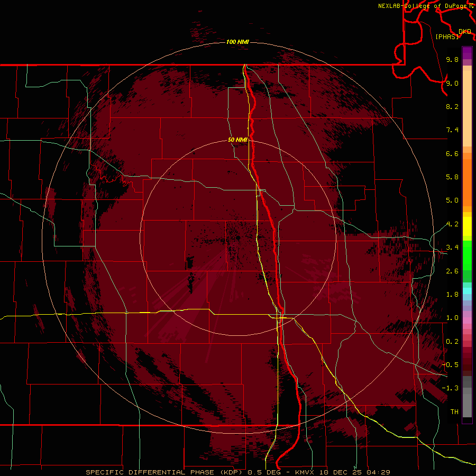Click the "[PHAS]" legend unit label
The image size is (476, 476).
pos(447,36)
